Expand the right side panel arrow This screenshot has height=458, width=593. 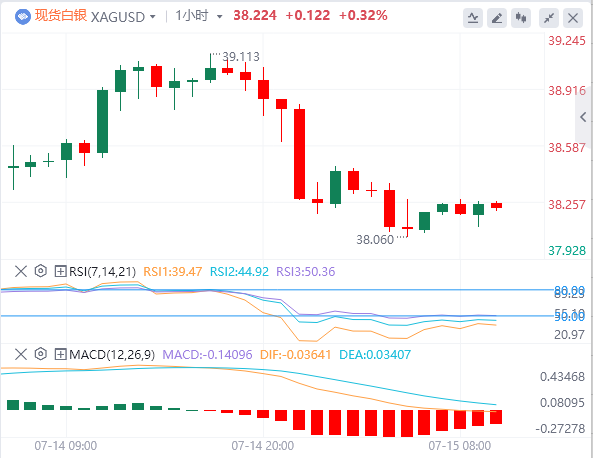(584, 117)
